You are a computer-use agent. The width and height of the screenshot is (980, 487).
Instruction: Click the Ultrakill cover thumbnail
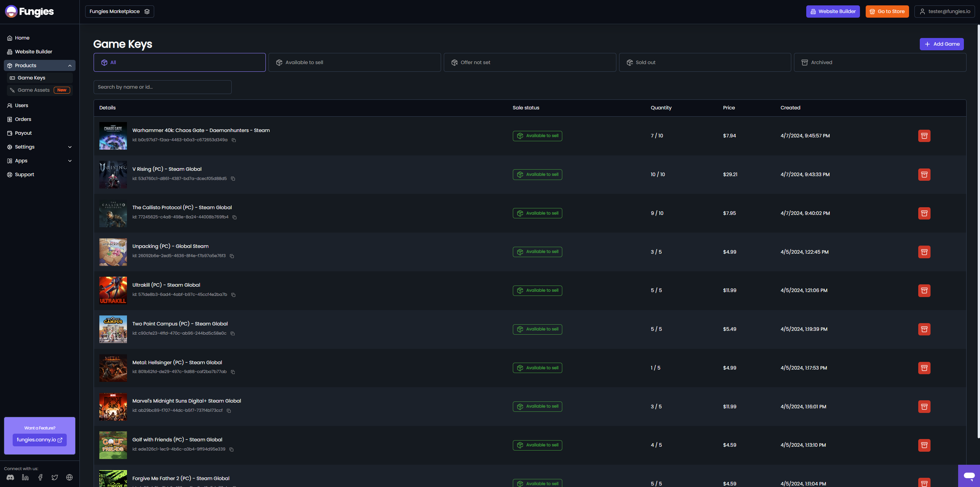pos(113,291)
